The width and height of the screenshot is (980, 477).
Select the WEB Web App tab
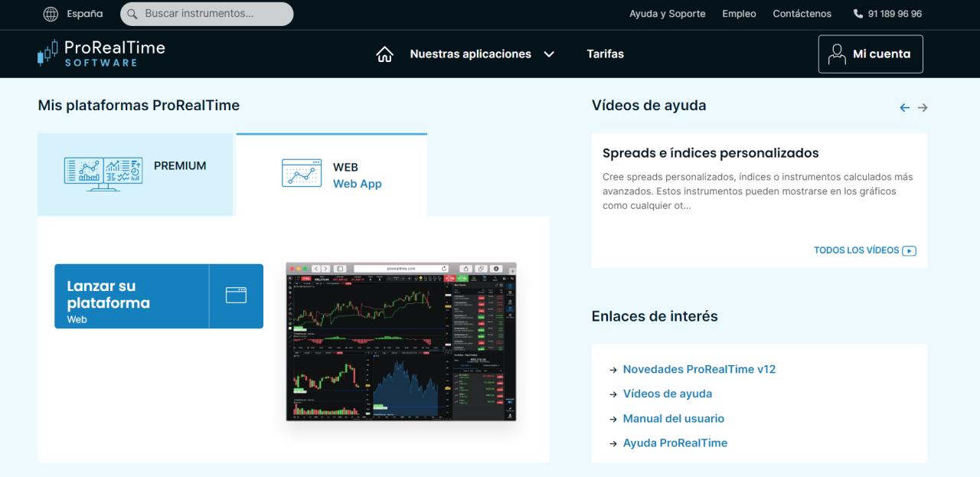(332, 175)
